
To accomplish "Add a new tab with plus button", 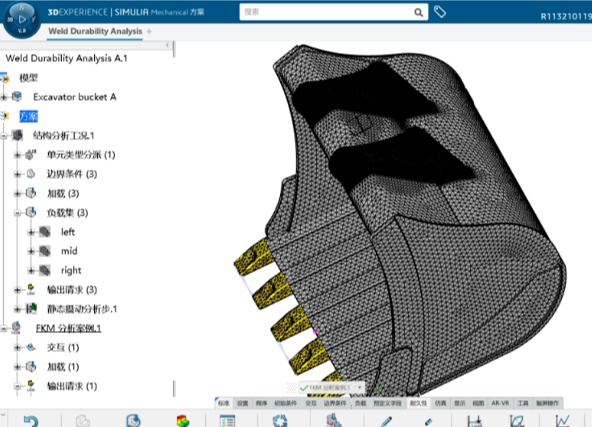I will [x=149, y=31].
